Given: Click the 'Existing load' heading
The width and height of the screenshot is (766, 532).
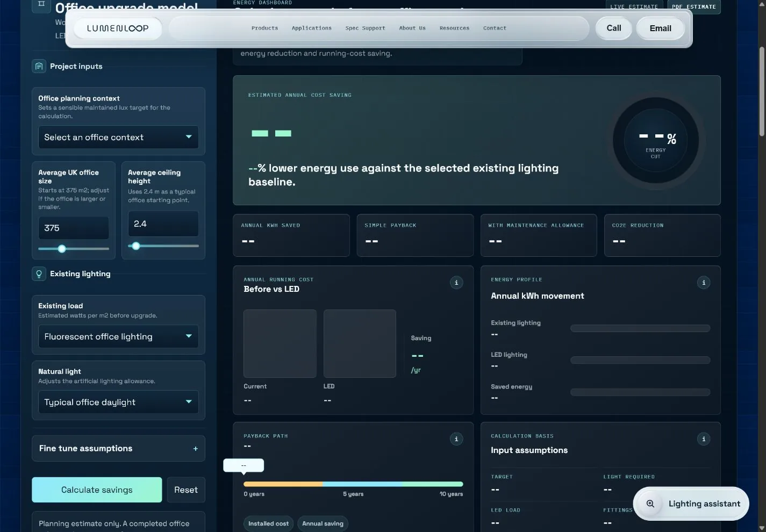Looking at the screenshot, I should pos(61,306).
